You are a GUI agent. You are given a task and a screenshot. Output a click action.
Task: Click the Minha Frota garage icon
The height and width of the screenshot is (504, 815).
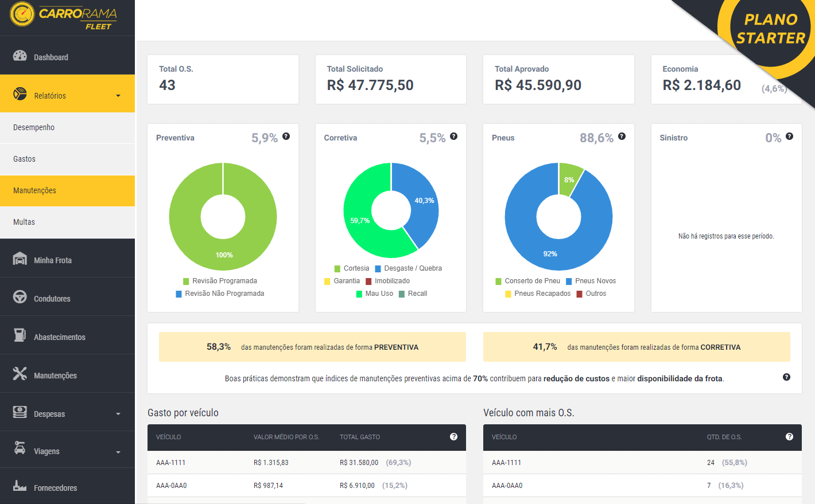20,259
